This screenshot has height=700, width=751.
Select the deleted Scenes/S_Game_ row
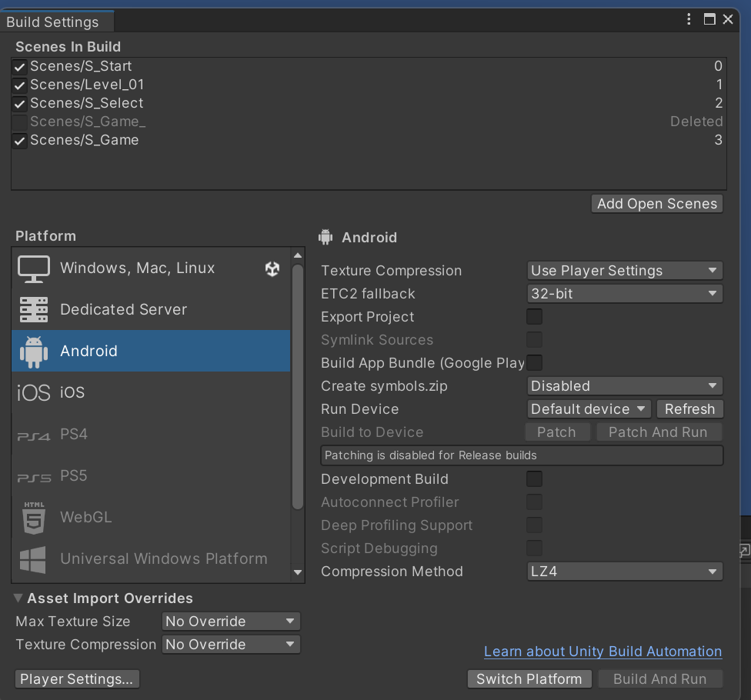coord(369,122)
